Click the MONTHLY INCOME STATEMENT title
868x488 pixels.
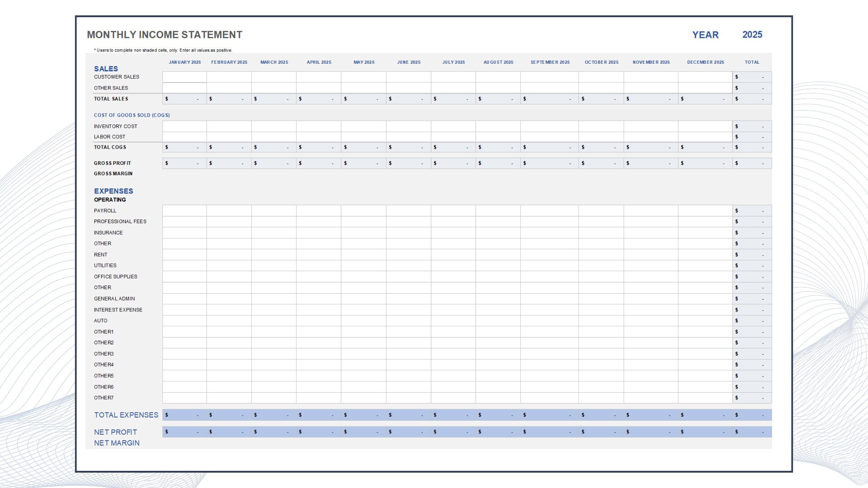click(164, 34)
